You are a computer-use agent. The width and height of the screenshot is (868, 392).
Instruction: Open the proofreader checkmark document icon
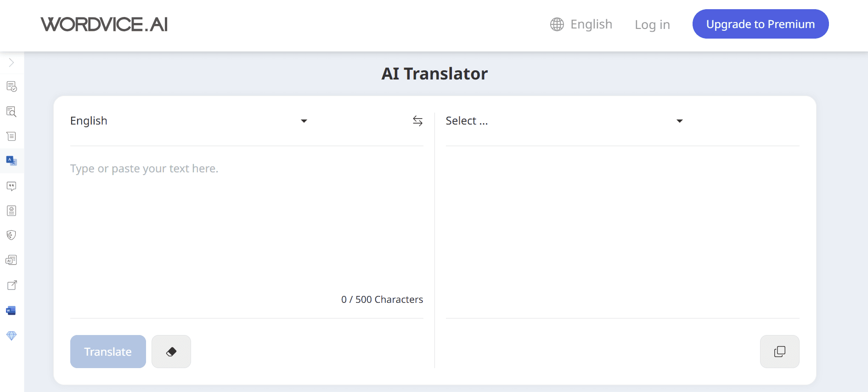point(11,86)
